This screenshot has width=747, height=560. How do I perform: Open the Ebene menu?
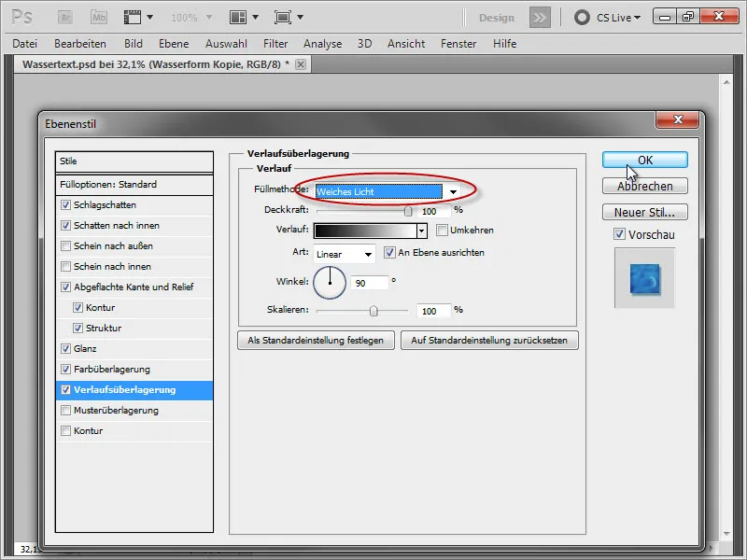tap(174, 44)
